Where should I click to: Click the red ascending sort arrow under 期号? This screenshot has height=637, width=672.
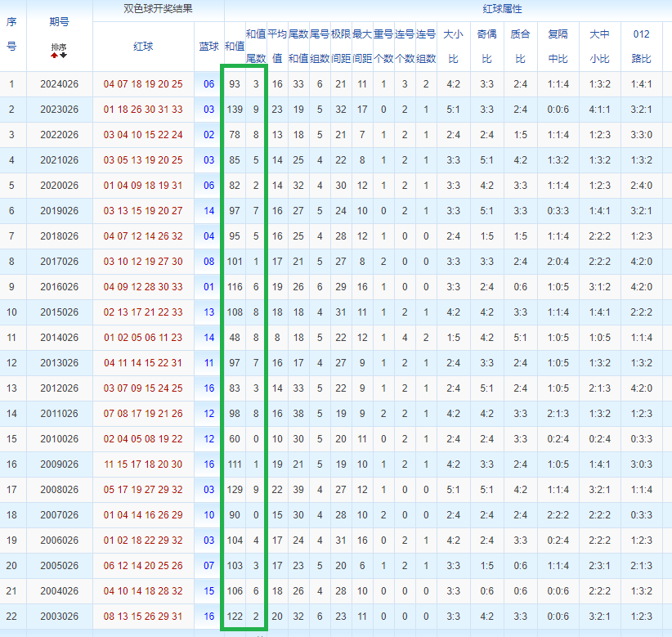(54, 56)
